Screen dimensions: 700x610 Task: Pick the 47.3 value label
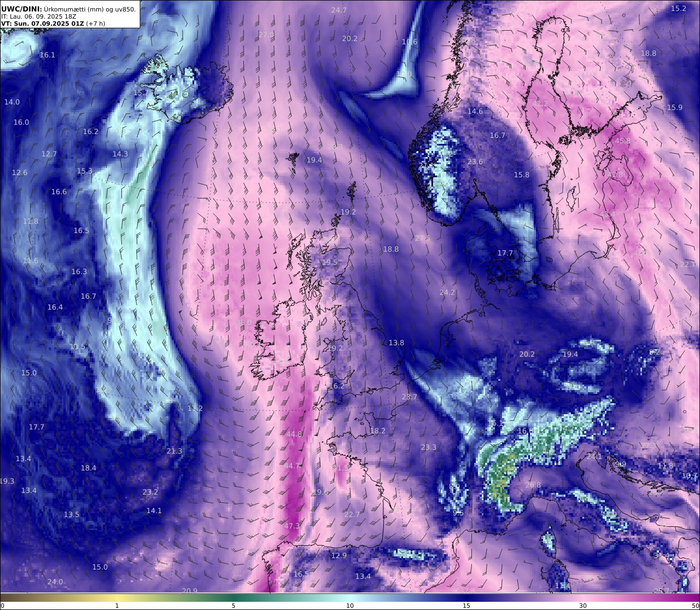[x=292, y=526]
